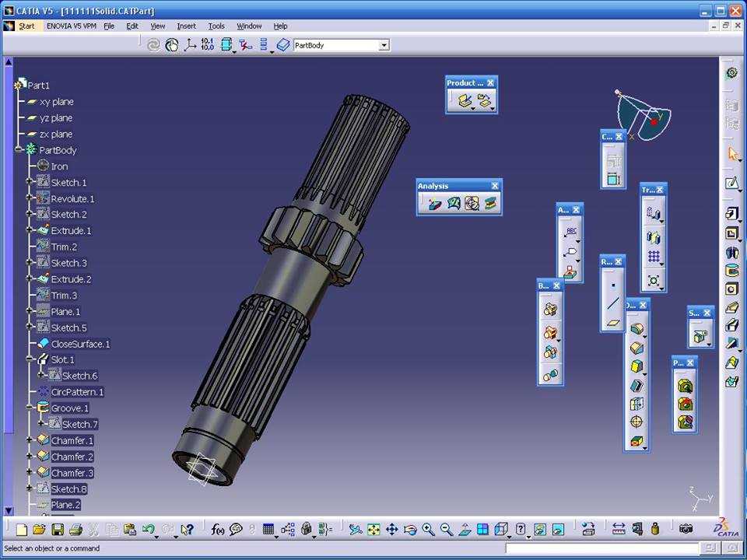747x560 pixels.
Task: Choose Mirror in Transformation toolbar
Action: coord(654,236)
